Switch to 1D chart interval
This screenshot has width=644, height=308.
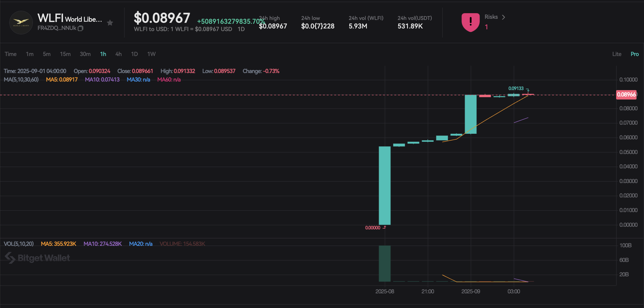(x=134, y=54)
